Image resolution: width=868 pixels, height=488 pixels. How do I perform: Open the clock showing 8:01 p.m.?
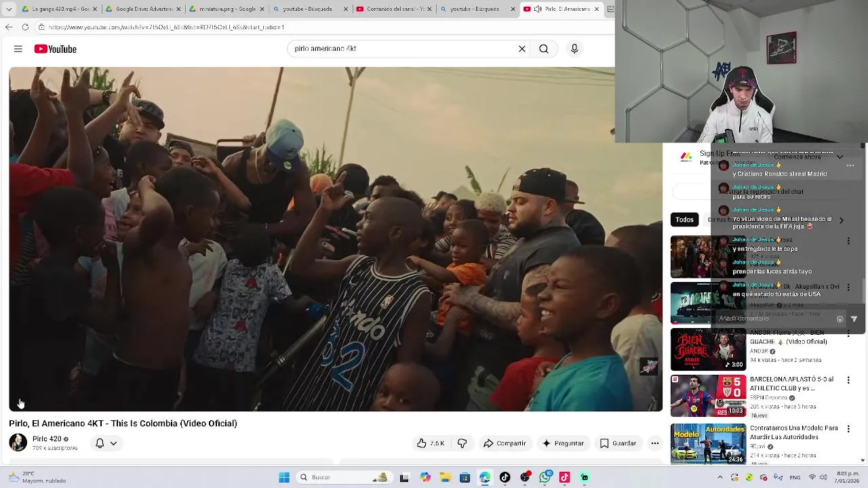tap(848, 477)
